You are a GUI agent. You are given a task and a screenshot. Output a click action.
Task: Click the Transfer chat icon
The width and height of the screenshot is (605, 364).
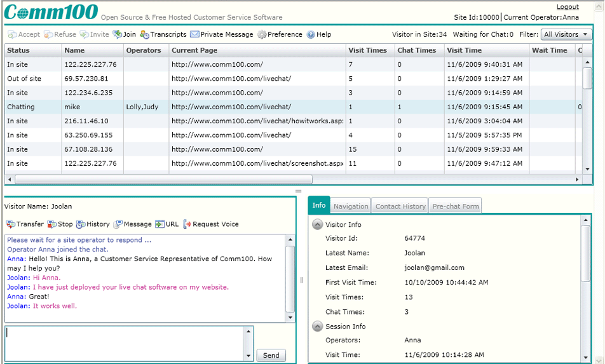click(11, 224)
